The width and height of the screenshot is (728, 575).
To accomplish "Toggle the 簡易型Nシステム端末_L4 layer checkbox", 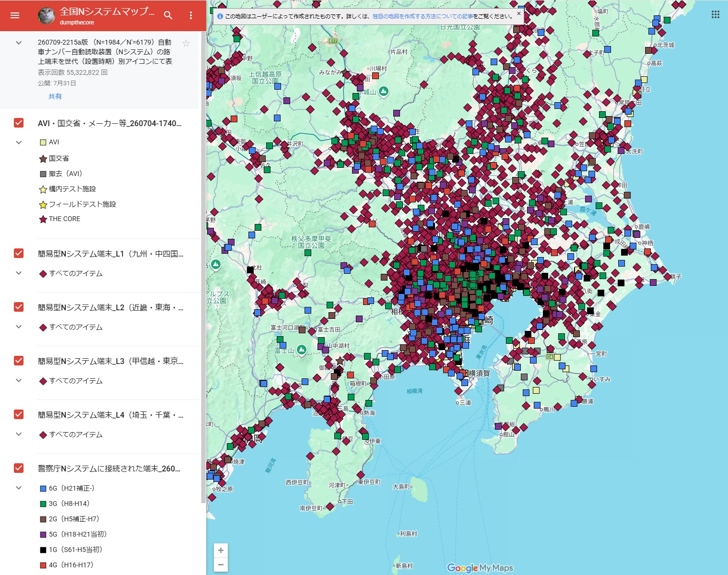I will (19, 414).
